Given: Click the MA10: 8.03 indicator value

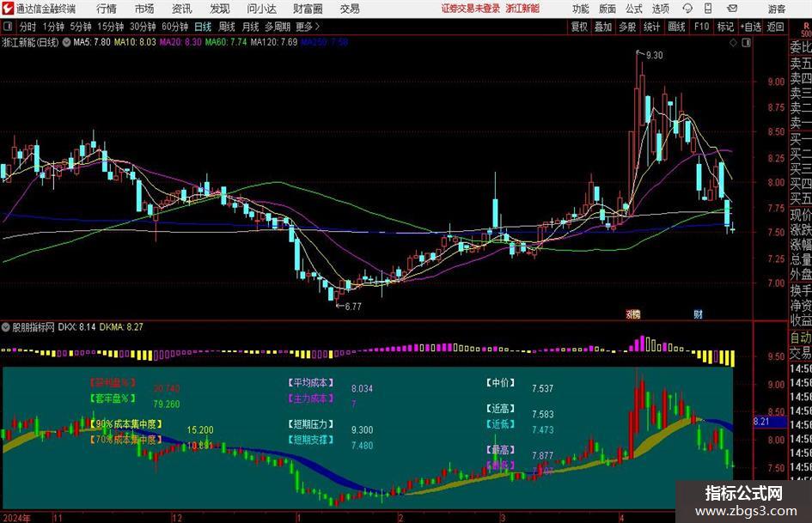Looking at the screenshot, I should tap(135, 42).
